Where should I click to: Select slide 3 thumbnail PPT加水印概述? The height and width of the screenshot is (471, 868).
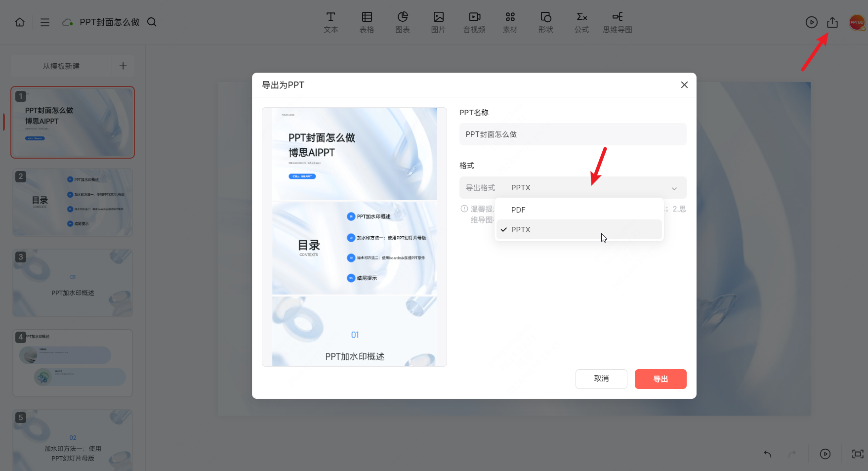coord(73,283)
